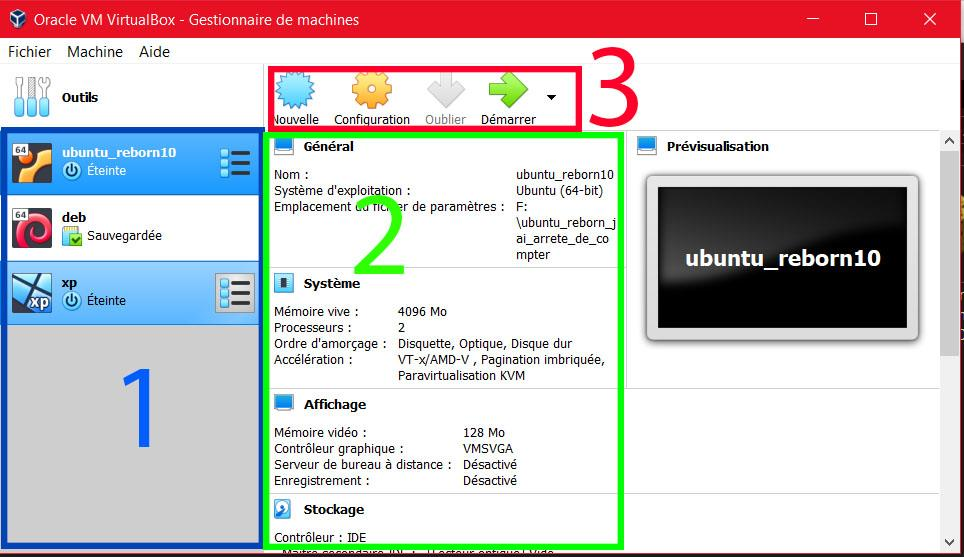Image resolution: width=964 pixels, height=557 pixels.
Task: Click the Général section icon
Action: click(283, 146)
